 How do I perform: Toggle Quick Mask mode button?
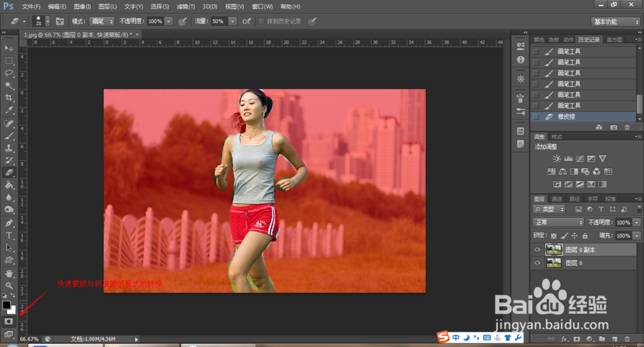(9, 320)
